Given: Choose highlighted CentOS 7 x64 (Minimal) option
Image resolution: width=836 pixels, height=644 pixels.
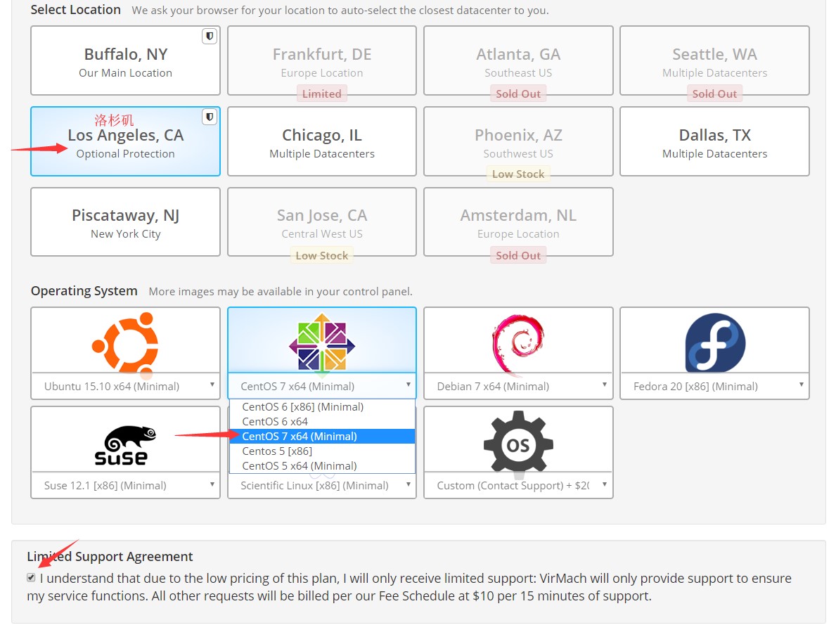Looking at the screenshot, I should tap(322, 436).
